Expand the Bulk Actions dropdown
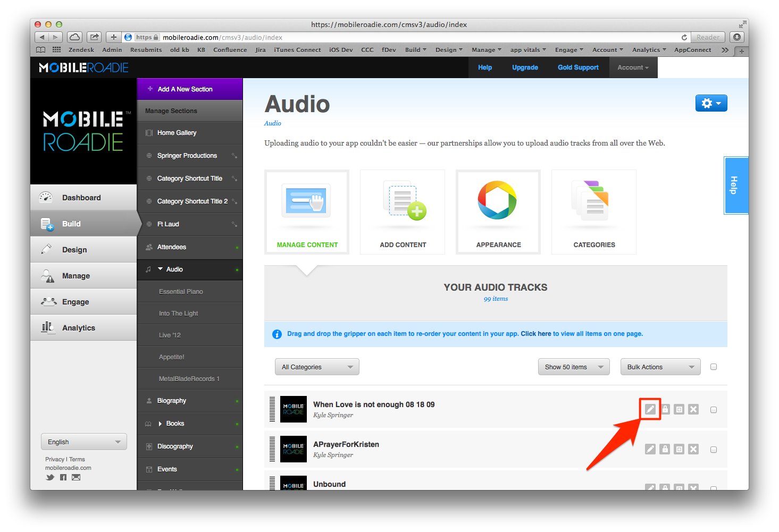 660,367
